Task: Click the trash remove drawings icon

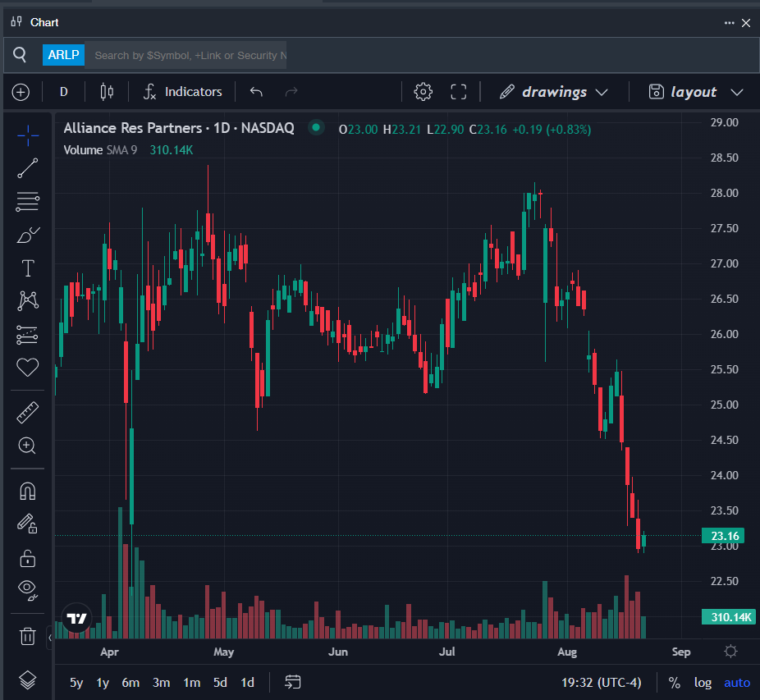Action: pos(28,635)
